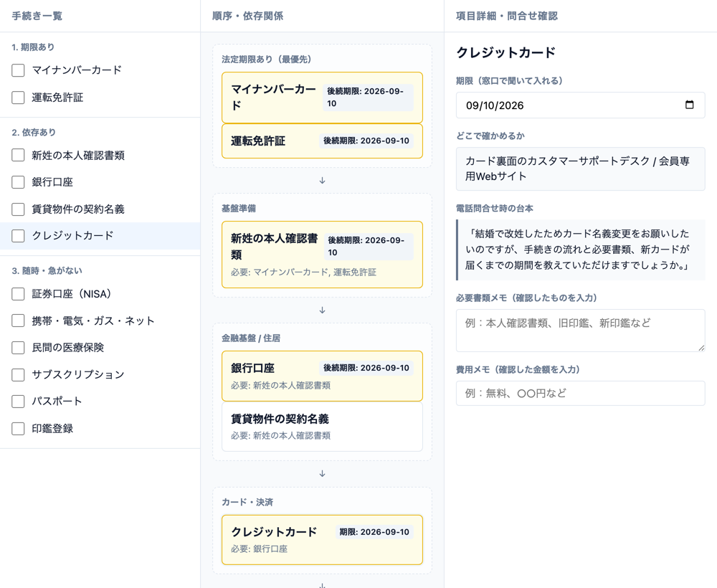Click the 1. 期限あり section label
This screenshot has height=588, width=717.
[x=33, y=47]
